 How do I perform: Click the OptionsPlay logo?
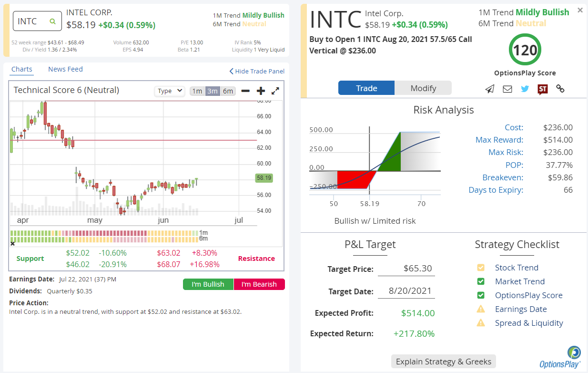click(x=560, y=357)
